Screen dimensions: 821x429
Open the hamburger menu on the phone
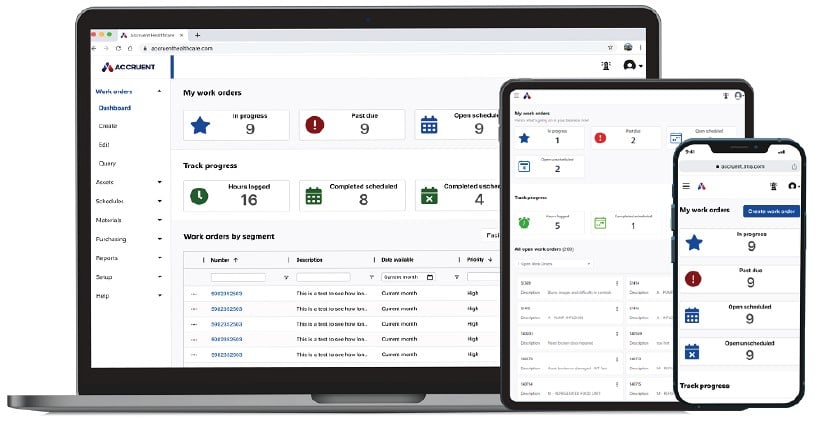click(x=686, y=186)
